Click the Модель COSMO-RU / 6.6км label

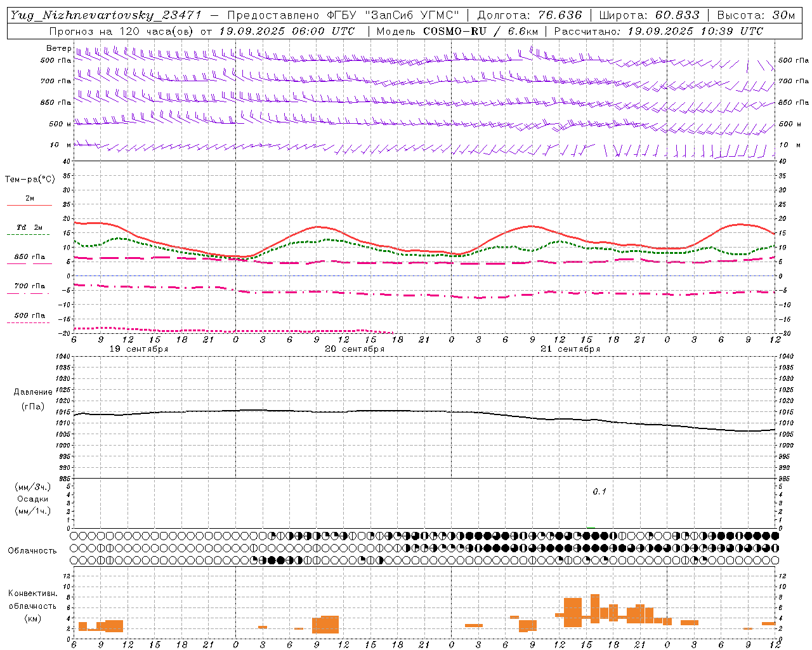pyautogui.click(x=457, y=31)
